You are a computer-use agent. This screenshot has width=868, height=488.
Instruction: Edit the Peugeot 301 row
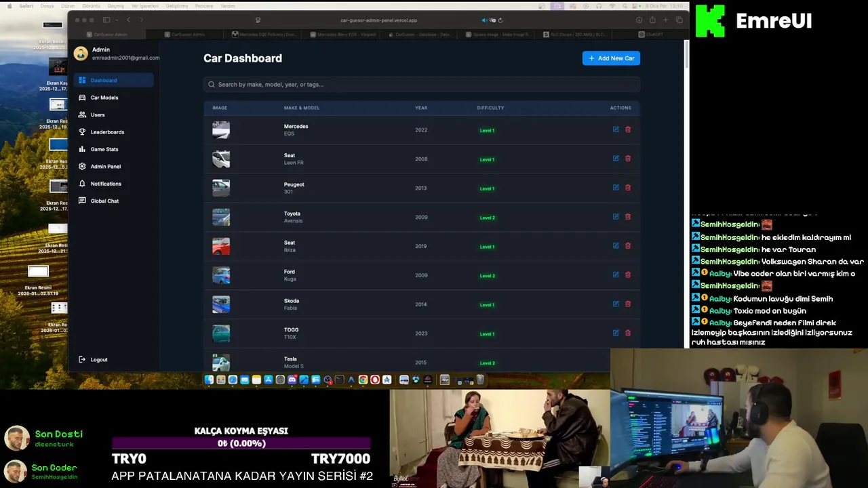pos(616,188)
